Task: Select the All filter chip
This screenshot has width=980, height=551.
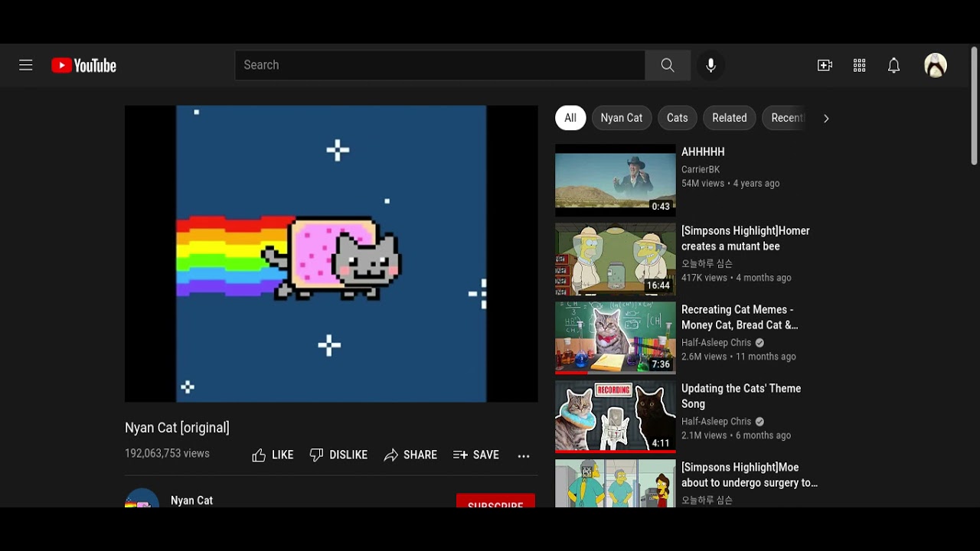Action: pos(570,118)
